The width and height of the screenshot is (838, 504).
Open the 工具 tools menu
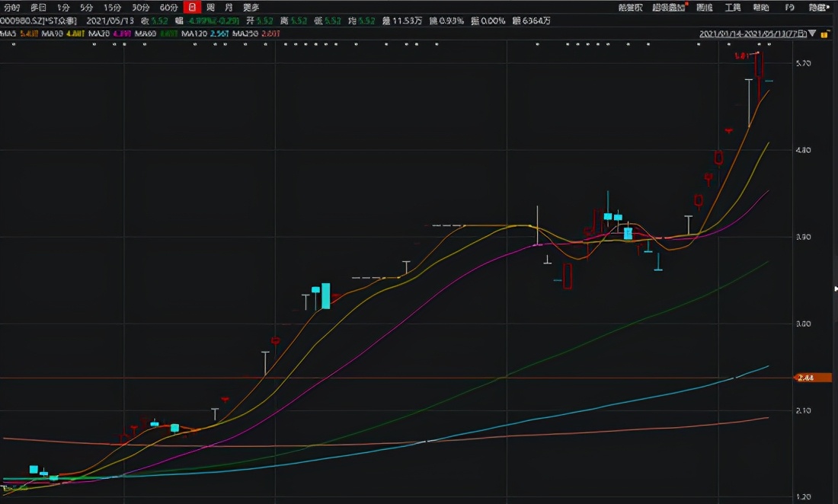tap(732, 7)
